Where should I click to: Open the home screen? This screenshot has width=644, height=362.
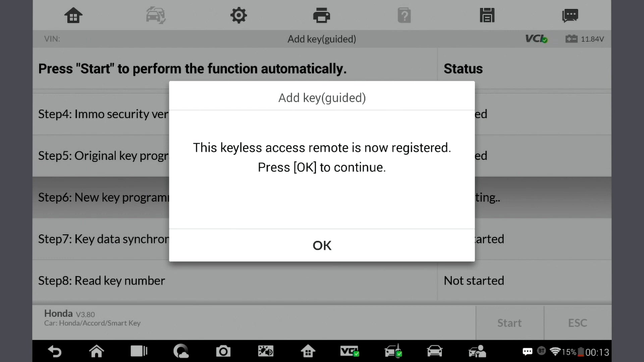73,15
